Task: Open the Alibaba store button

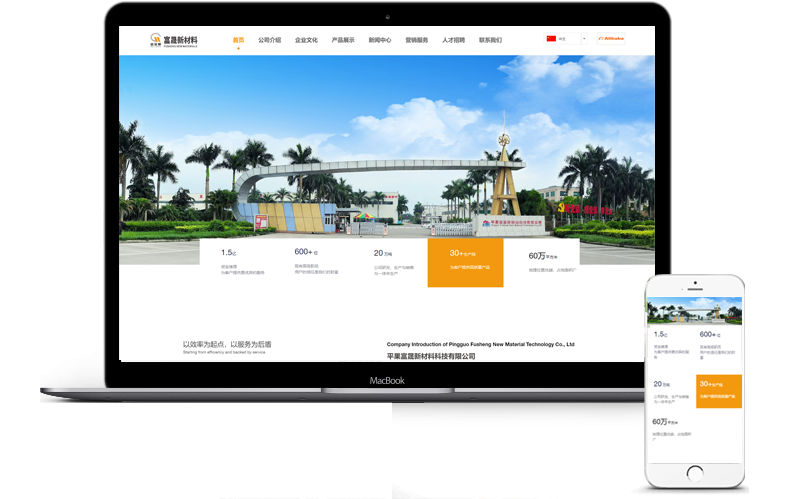Action: pos(611,38)
